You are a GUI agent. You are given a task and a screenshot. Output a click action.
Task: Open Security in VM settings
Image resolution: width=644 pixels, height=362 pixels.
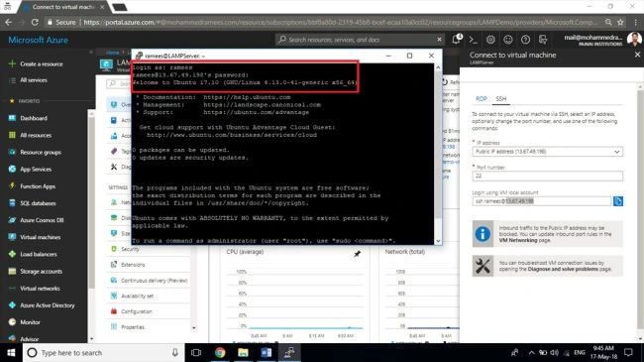pos(130,249)
